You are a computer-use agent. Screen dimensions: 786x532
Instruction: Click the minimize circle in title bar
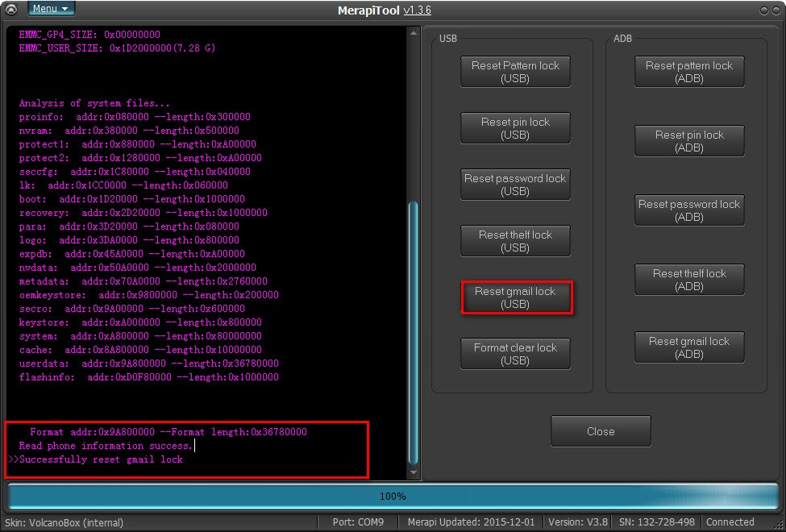click(x=763, y=10)
